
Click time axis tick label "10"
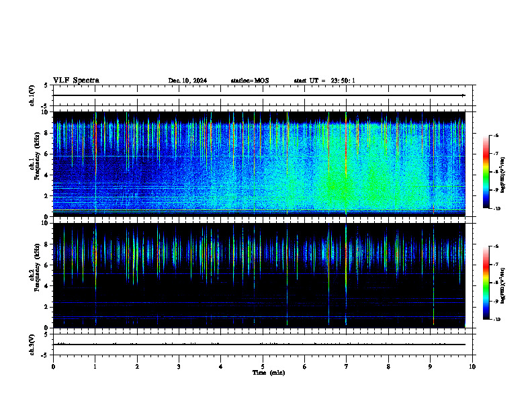tap(472, 367)
